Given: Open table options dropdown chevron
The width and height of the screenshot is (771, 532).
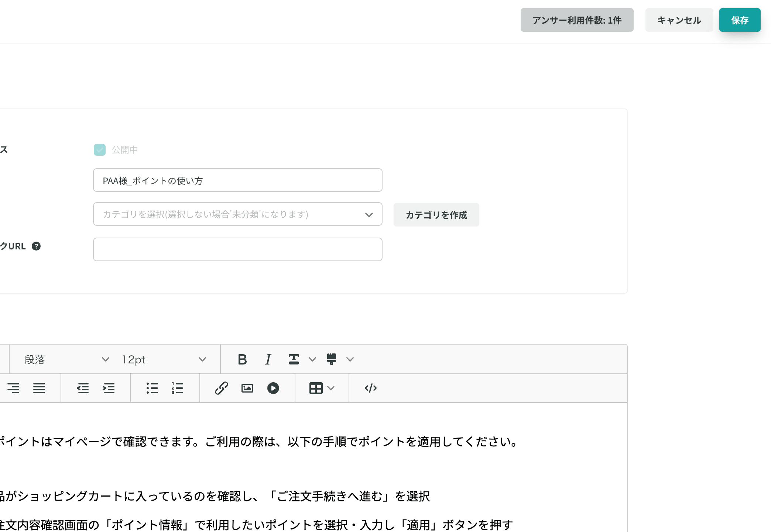Looking at the screenshot, I should coord(331,388).
